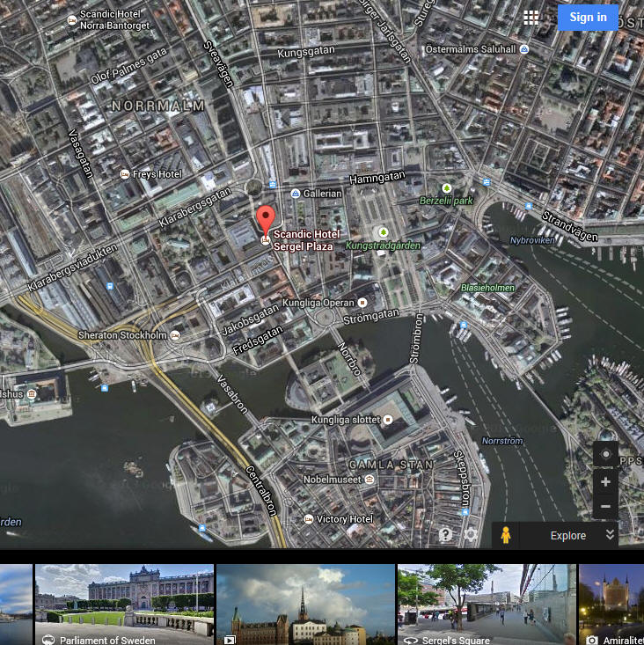
Task: Zoom in with the plus button
Action: tap(605, 481)
